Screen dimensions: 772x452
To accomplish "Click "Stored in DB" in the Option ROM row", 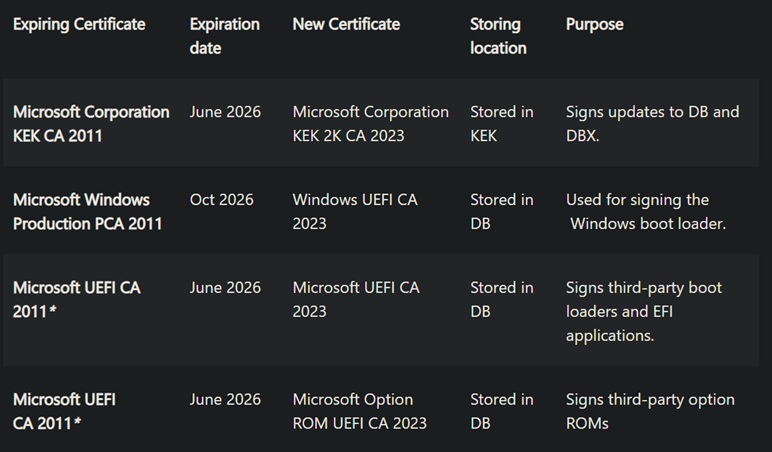I will coord(501,411).
